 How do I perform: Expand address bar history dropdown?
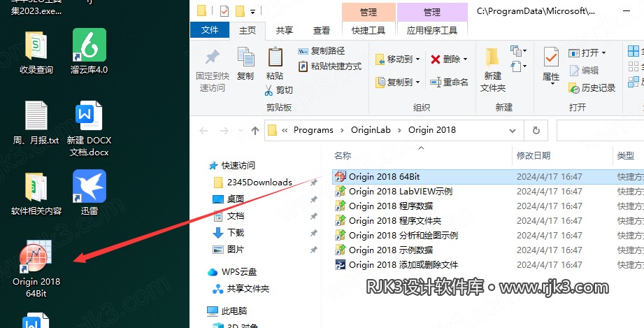pos(513,131)
